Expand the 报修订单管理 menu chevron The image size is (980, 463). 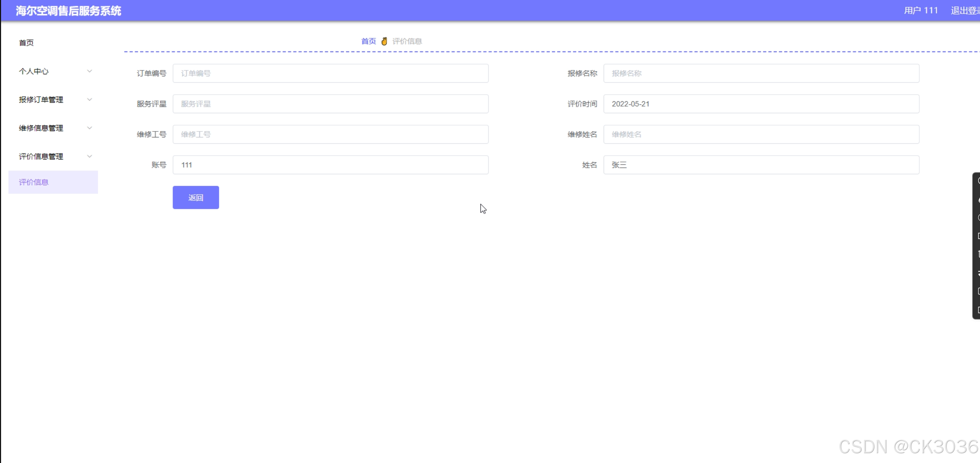(89, 100)
